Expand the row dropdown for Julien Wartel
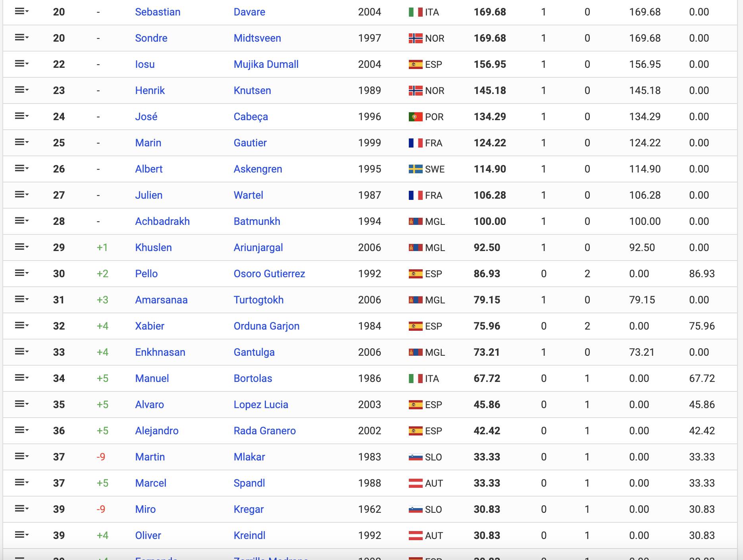Screen dimensions: 743x560 click(21, 195)
